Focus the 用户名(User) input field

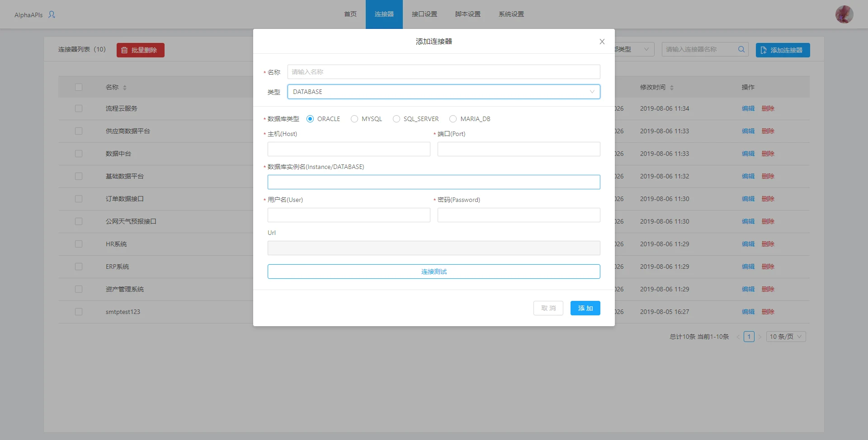click(x=349, y=215)
